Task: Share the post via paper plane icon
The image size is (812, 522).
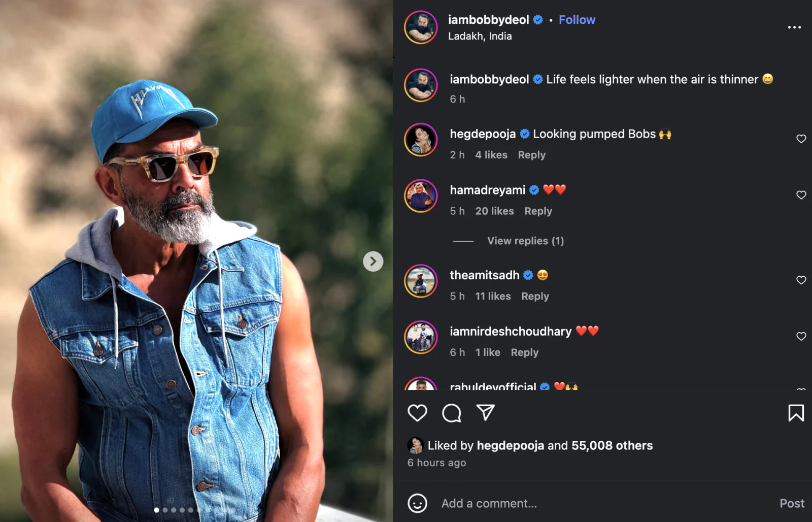Action: coord(485,413)
